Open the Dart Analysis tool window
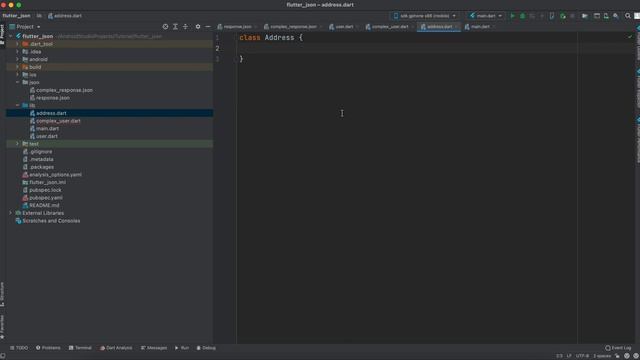640x360 pixels. click(x=116, y=348)
